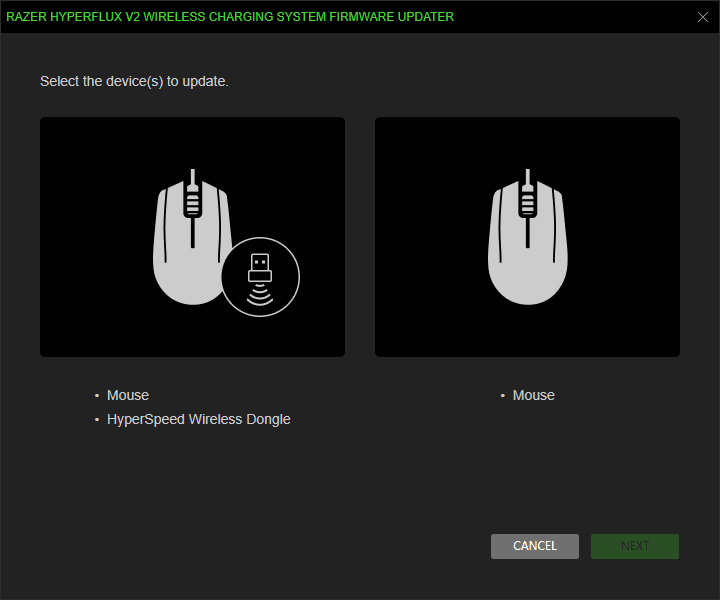Click the wireless dongle icon in circle
This screenshot has width=720, height=600.
260,277
